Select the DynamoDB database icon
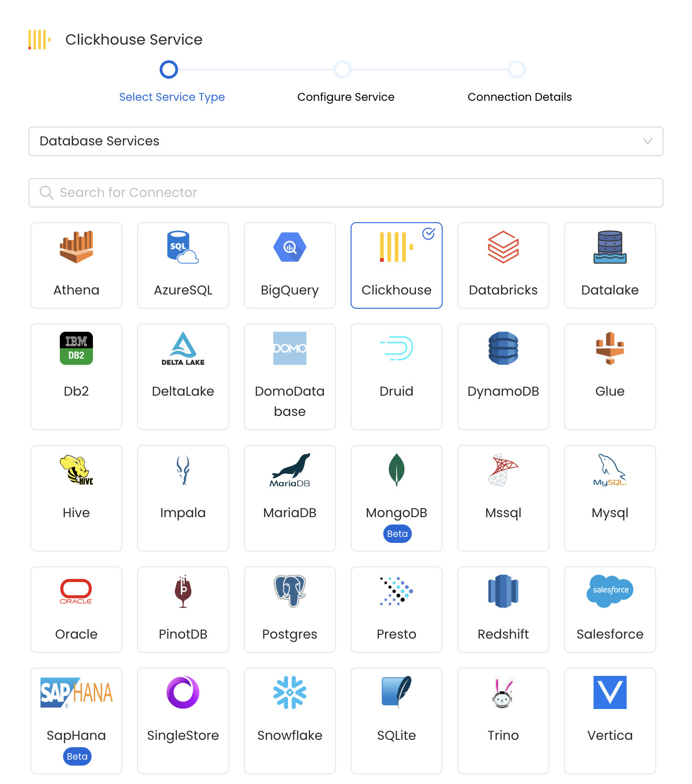The image size is (692, 784). [503, 348]
